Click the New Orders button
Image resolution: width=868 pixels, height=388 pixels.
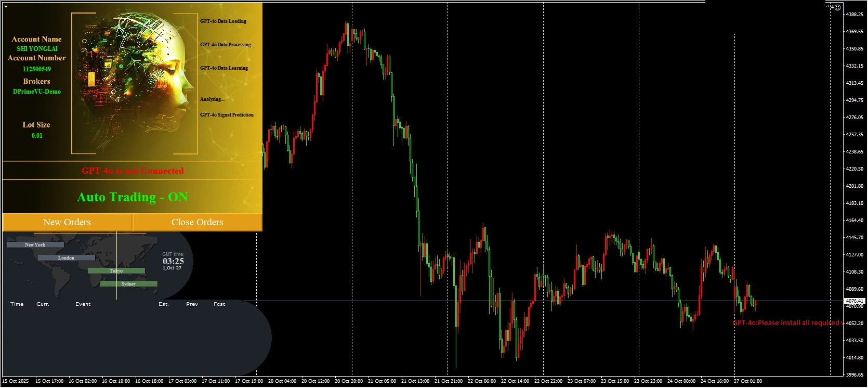[67, 222]
